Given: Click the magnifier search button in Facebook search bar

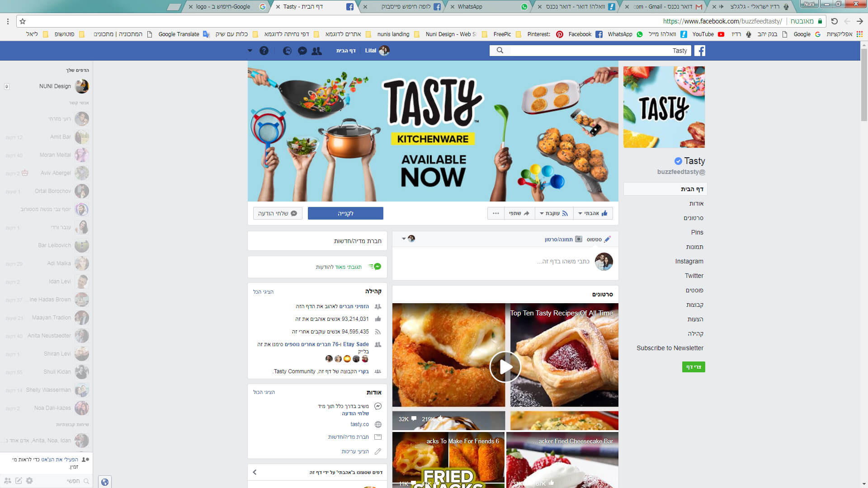Looking at the screenshot, I should click(x=500, y=51).
